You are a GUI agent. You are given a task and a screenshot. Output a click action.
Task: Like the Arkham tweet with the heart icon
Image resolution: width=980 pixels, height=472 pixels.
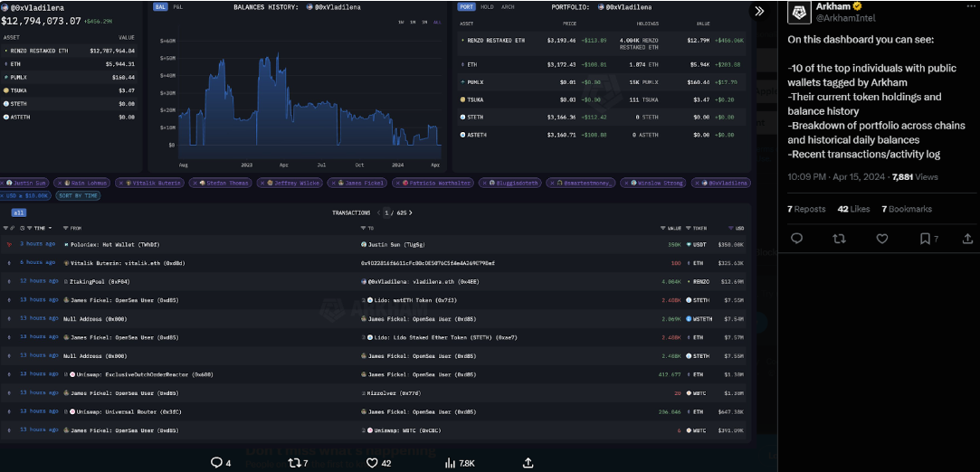[882, 239]
